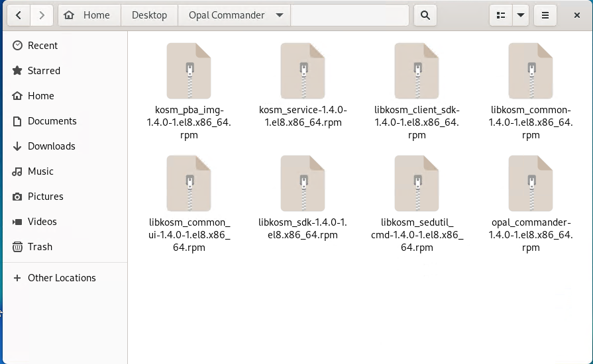Open Trash in the sidebar
The width and height of the screenshot is (593, 364).
tap(65, 247)
